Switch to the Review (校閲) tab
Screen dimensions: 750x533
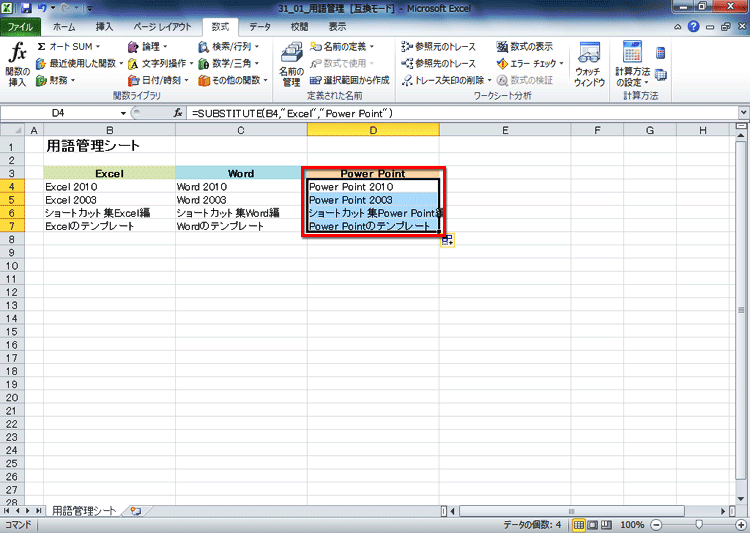point(299,27)
